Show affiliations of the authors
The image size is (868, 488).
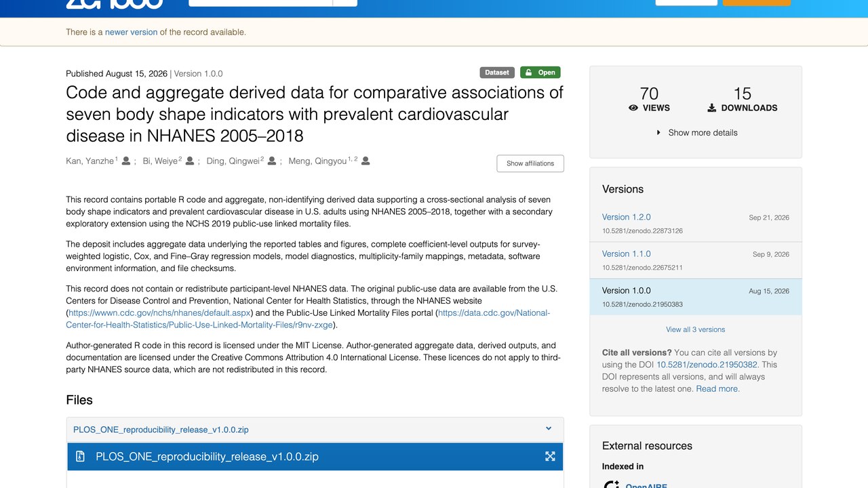coord(530,163)
